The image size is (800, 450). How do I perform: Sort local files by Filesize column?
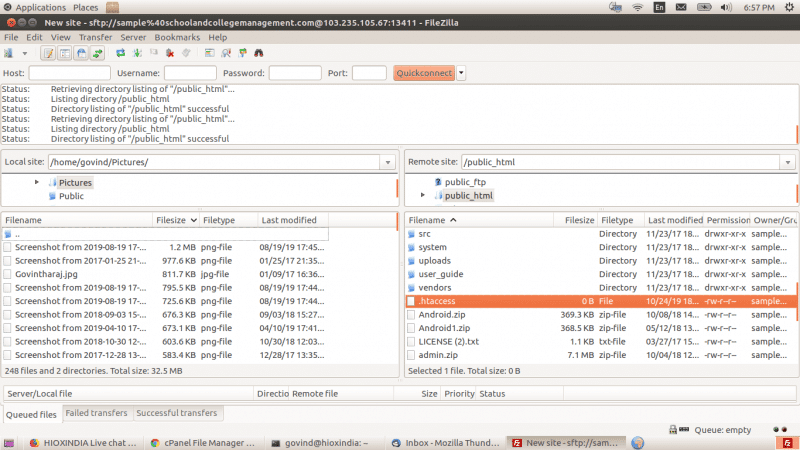pos(176,220)
